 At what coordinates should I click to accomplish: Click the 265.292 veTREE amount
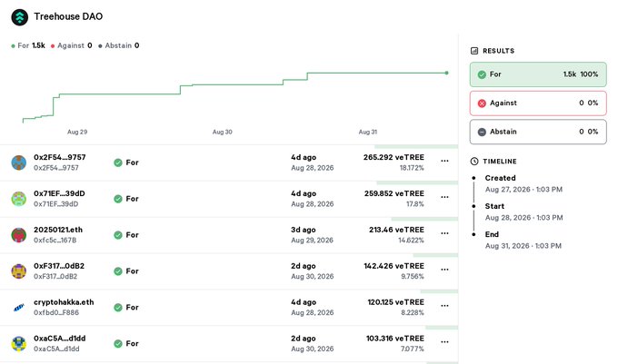(x=394, y=157)
